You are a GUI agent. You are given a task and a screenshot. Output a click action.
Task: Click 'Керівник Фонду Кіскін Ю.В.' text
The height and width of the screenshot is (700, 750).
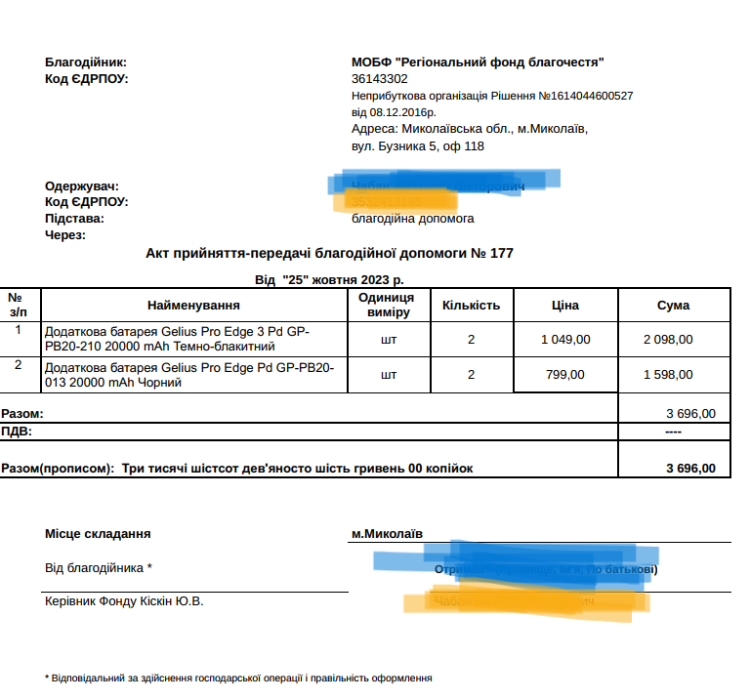[x=124, y=601]
